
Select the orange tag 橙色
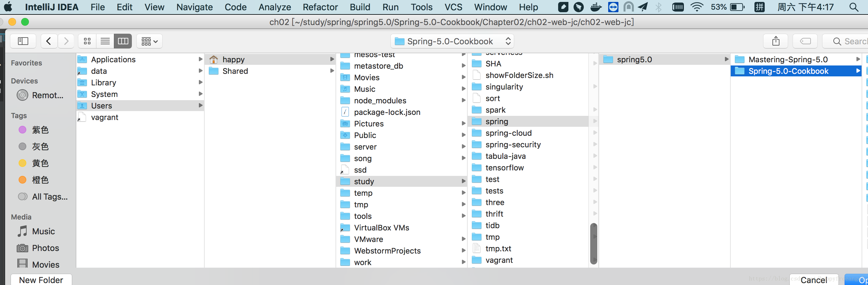point(34,180)
